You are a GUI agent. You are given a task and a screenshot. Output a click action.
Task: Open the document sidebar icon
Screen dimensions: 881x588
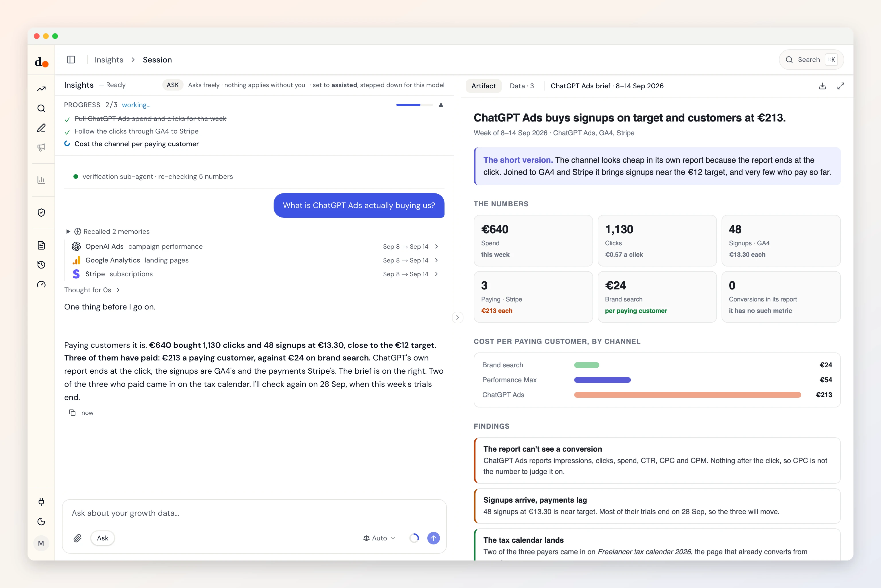tap(41, 245)
